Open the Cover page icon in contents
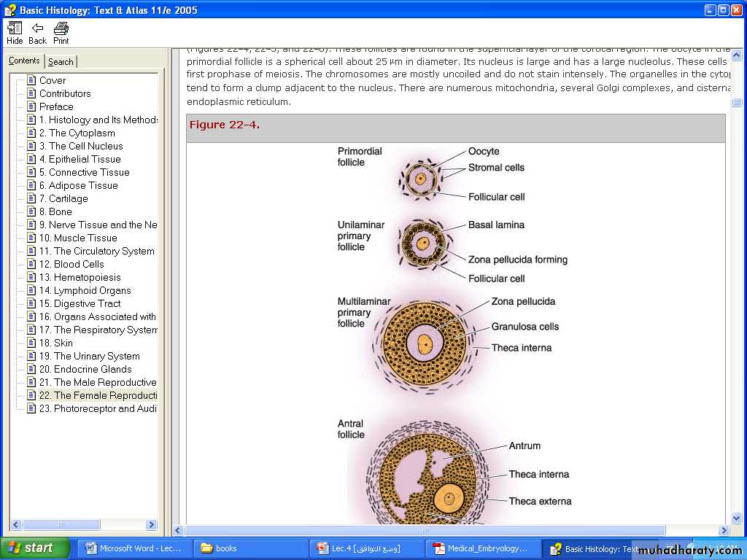Viewport: 747px width, 560px height. click(31, 80)
